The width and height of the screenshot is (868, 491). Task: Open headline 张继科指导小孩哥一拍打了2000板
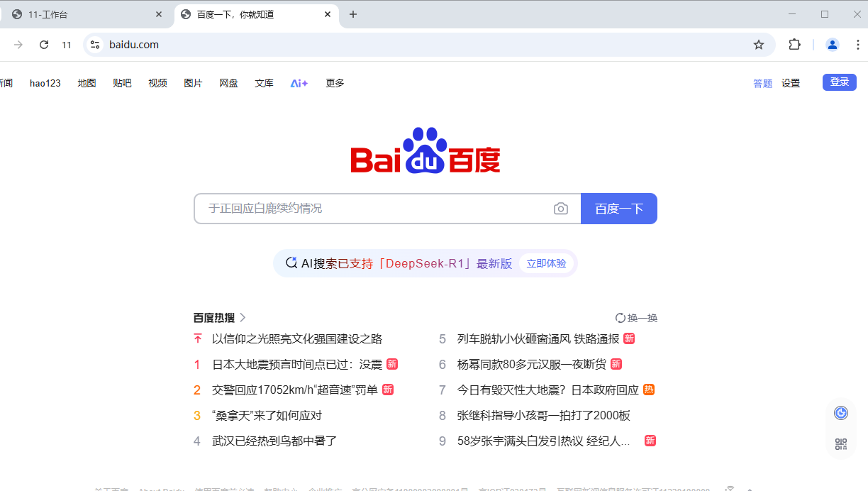click(x=544, y=415)
